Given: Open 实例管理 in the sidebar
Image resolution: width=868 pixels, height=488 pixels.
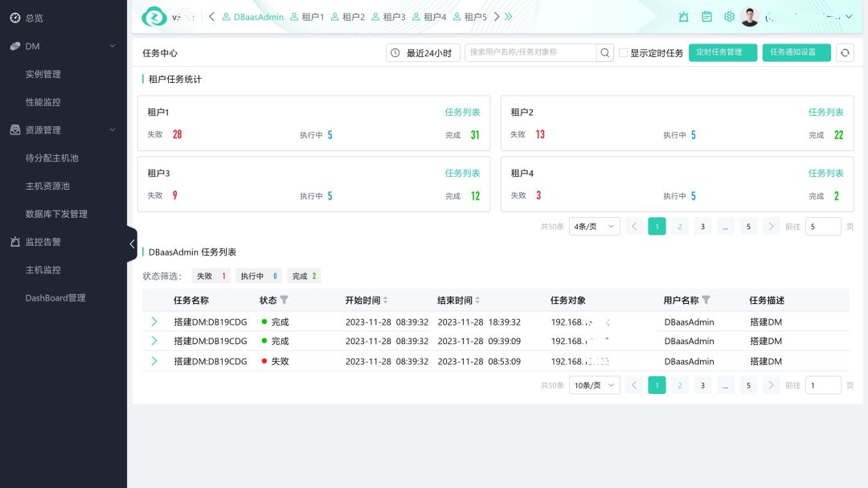Looking at the screenshot, I should point(43,74).
